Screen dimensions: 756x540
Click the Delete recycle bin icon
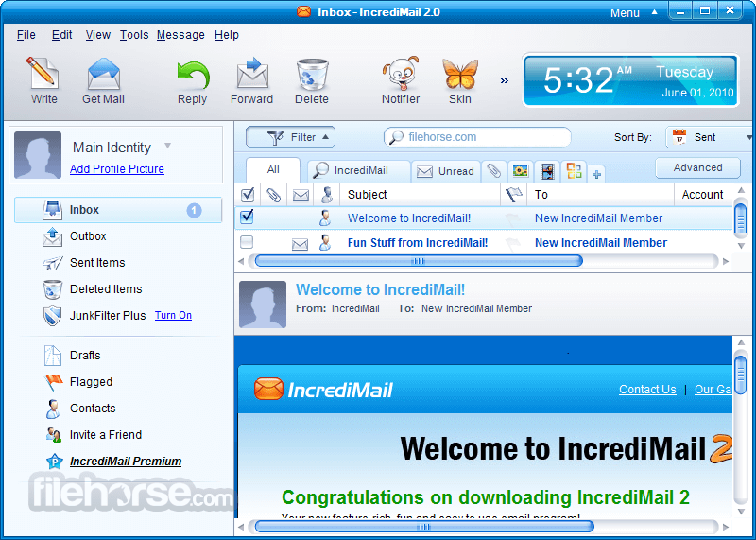311,75
